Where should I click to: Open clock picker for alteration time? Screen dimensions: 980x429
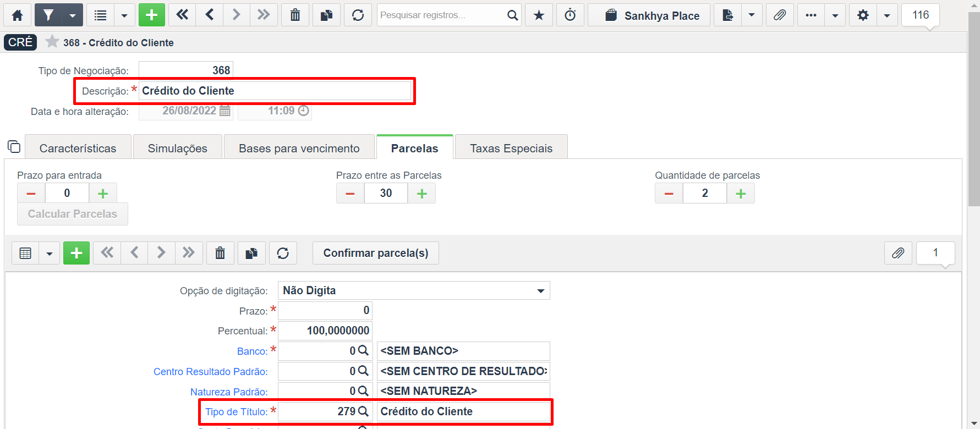point(303,111)
